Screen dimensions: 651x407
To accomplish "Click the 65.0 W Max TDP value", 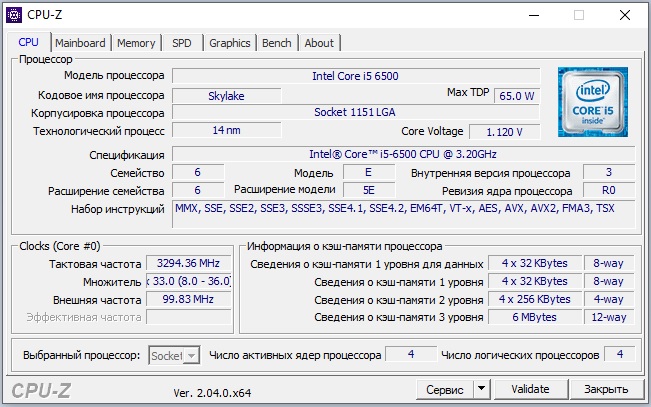I will [x=517, y=96].
